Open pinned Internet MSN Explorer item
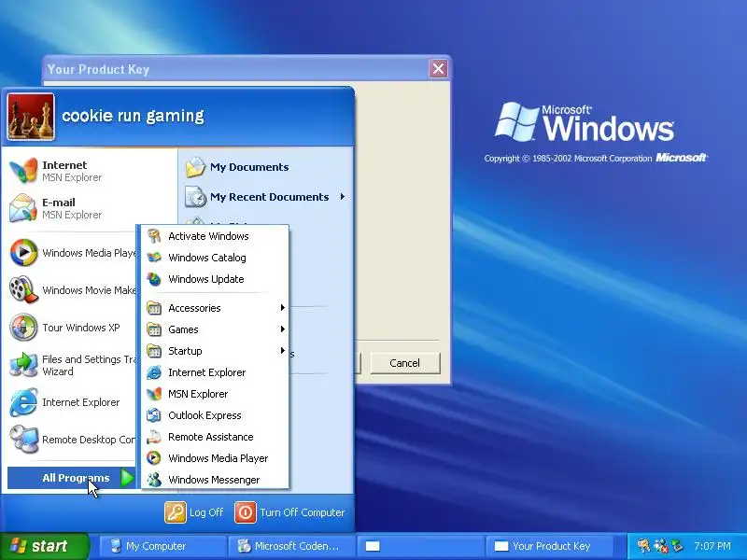This screenshot has width=747, height=560. [91, 171]
